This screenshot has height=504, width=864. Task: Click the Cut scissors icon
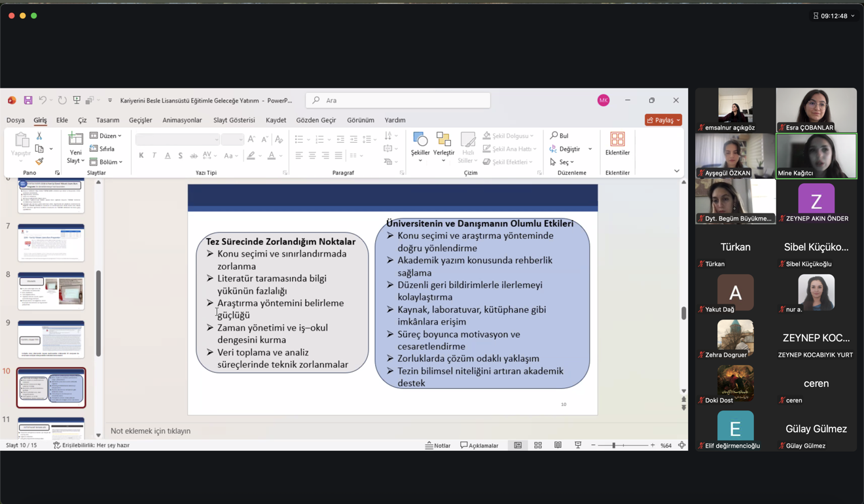point(39,136)
